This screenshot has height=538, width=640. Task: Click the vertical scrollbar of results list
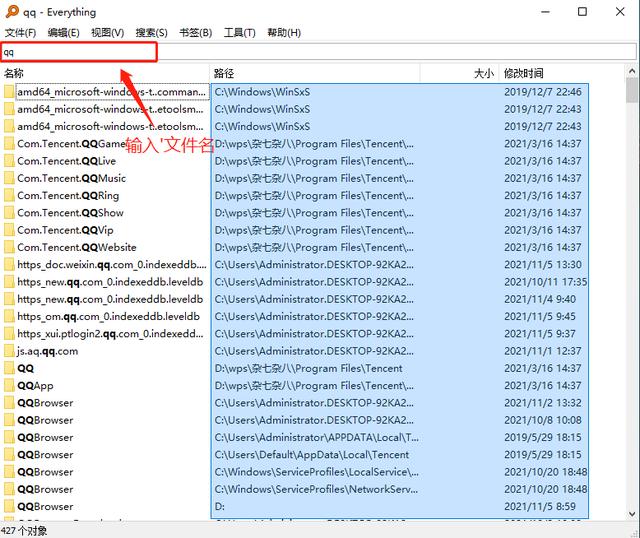point(632,300)
